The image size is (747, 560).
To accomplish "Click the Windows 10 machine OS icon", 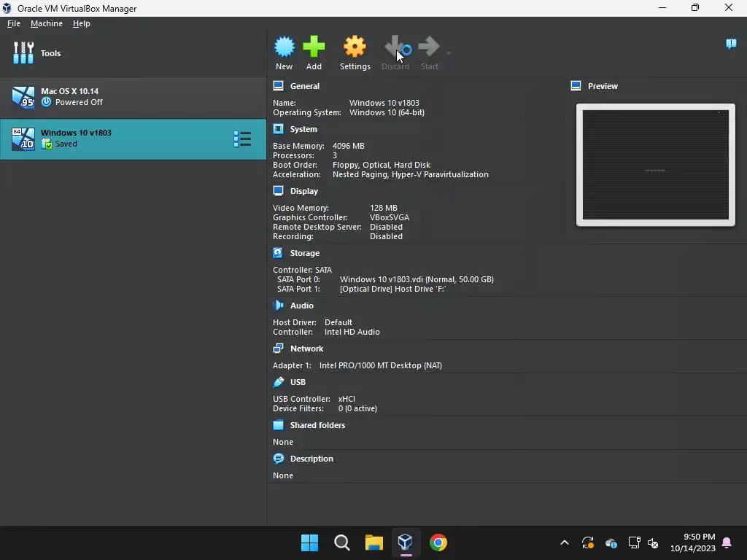I will pyautogui.click(x=23, y=139).
